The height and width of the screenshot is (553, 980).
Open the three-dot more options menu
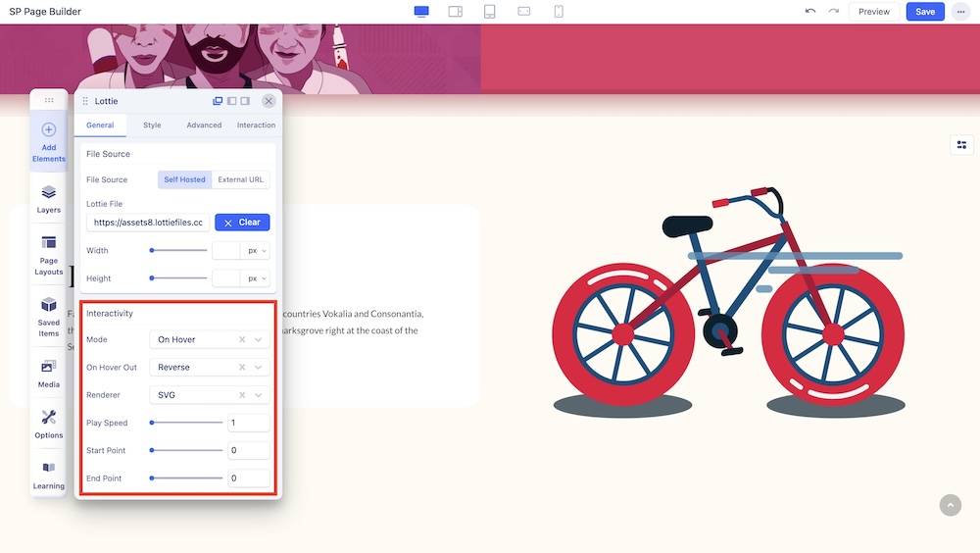960,11
